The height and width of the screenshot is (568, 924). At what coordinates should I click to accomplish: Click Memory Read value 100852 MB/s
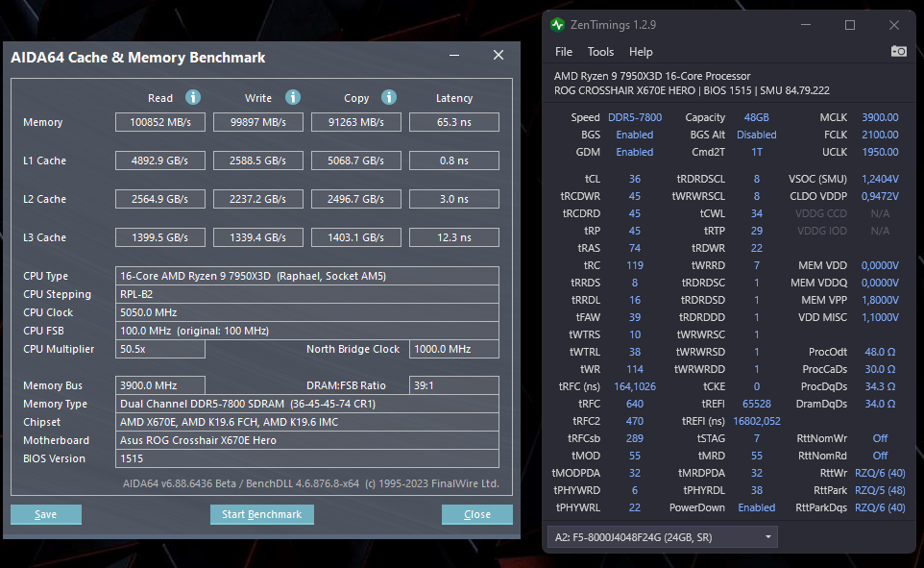click(160, 122)
